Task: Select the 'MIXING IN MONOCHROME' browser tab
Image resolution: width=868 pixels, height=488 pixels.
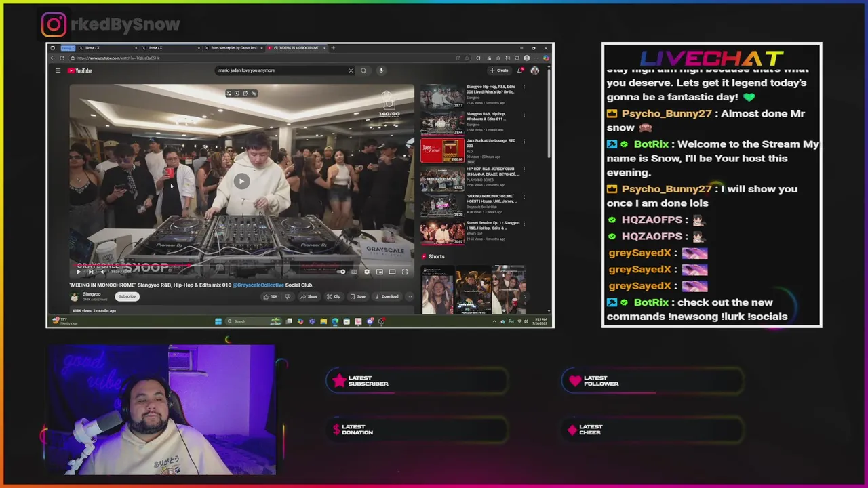Action: coord(296,48)
